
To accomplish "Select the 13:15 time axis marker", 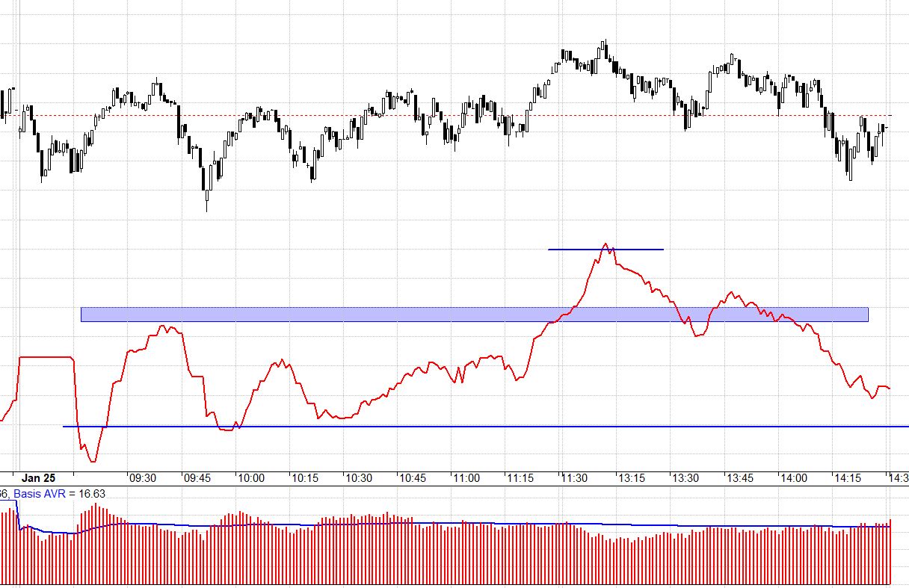I will [629, 478].
